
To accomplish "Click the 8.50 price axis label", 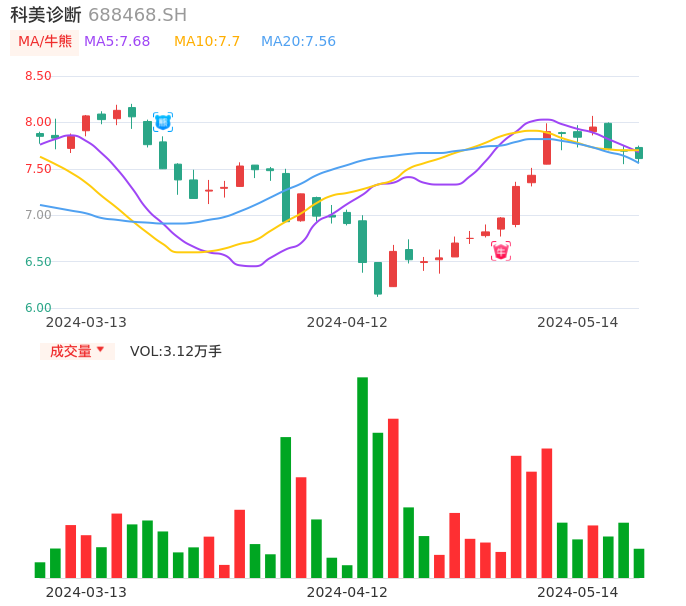I will tap(38, 76).
